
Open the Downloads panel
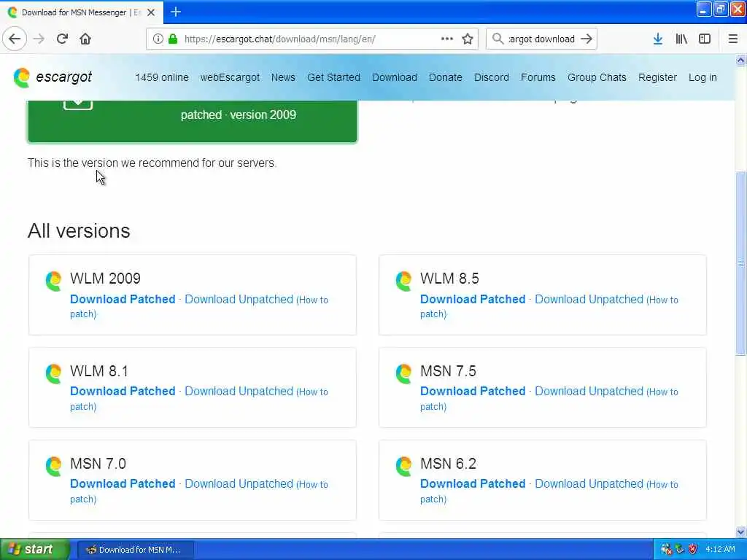(658, 39)
